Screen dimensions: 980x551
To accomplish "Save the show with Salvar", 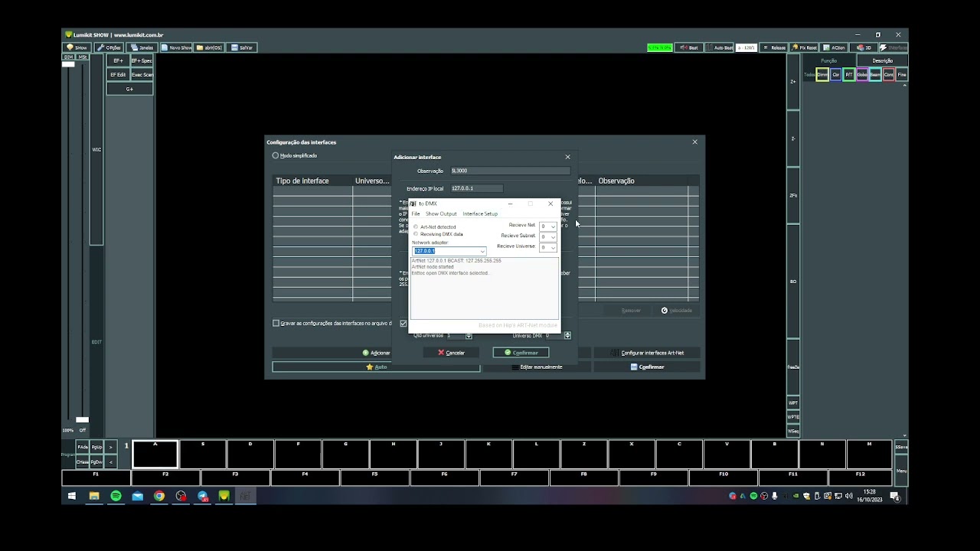I will [x=242, y=47].
